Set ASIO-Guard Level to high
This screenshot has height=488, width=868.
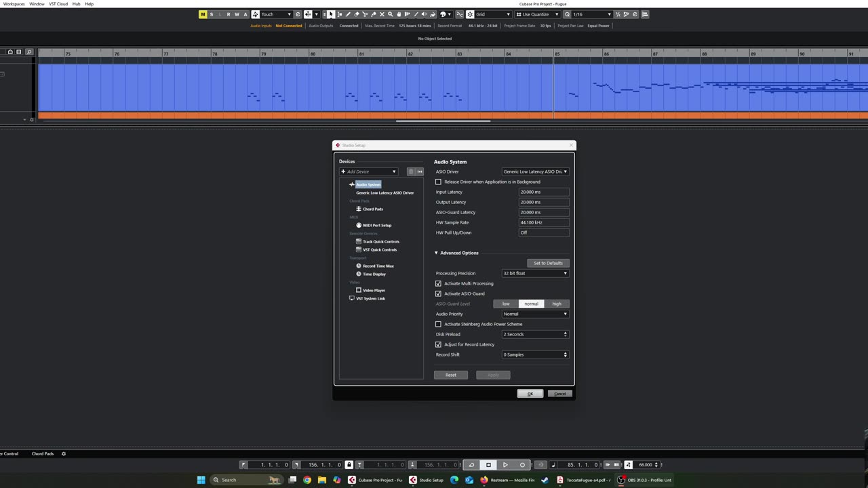tap(557, 304)
